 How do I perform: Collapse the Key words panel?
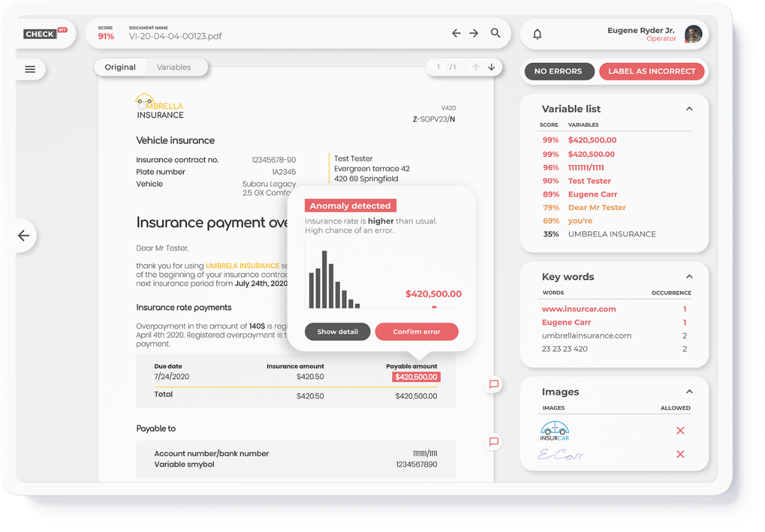[689, 276]
